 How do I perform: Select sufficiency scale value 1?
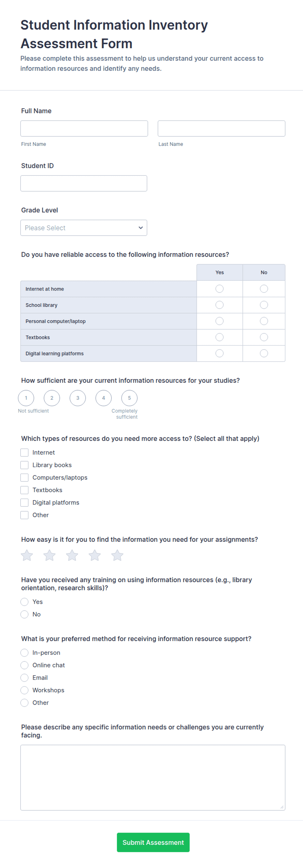click(26, 398)
